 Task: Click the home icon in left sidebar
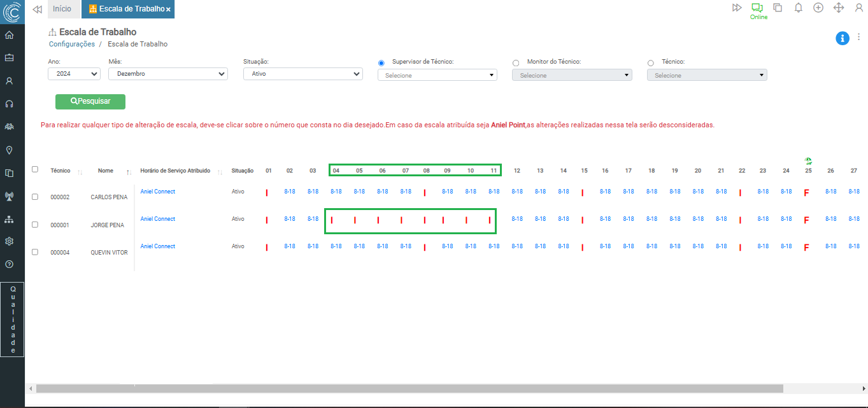(x=9, y=35)
